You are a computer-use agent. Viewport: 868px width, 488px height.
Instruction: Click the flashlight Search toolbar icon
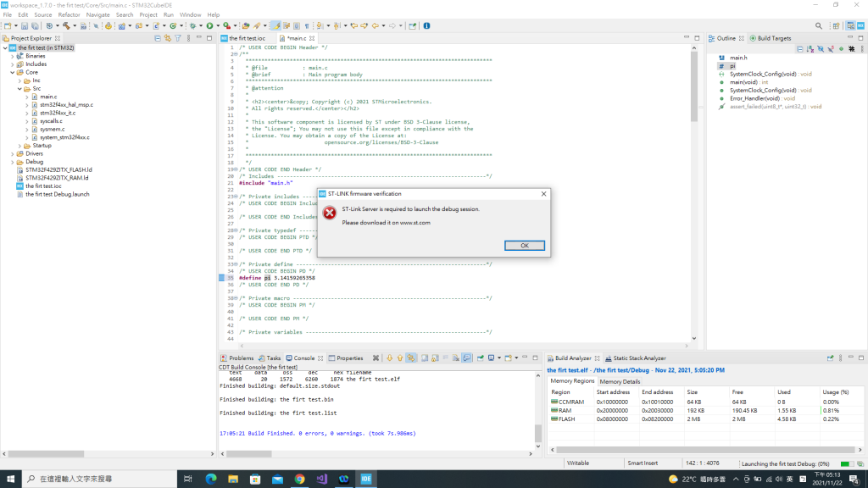coord(257,26)
